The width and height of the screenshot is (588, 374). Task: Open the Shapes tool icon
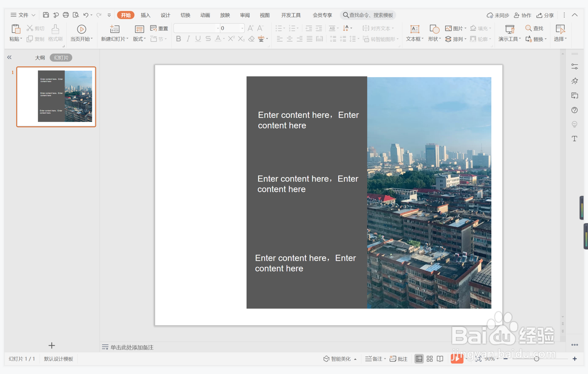coord(434,29)
